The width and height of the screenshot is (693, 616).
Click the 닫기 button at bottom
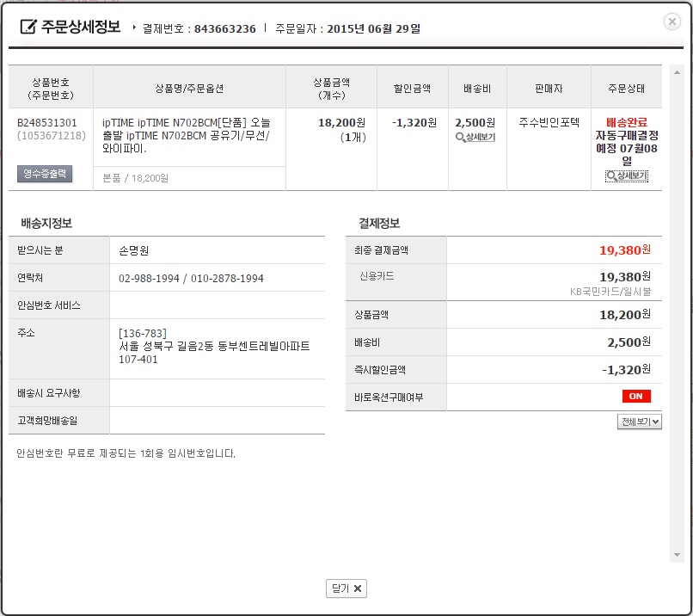346,588
